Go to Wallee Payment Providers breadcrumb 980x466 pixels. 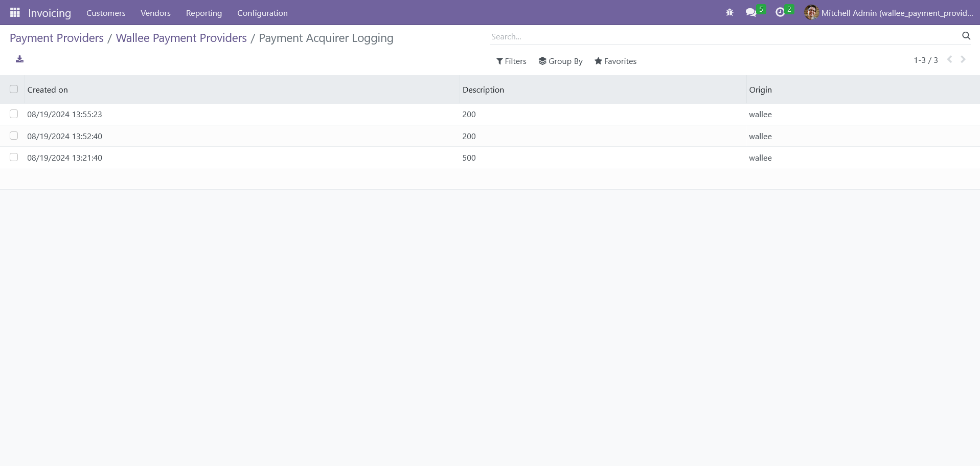tap(181, 38)
